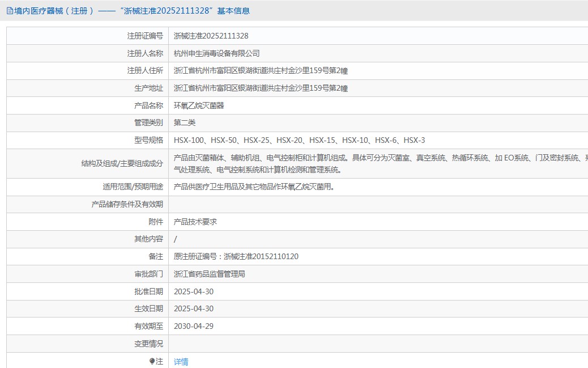Click management category value 第二类
Viewport: 588px width, 368px height.
(185, 122)
